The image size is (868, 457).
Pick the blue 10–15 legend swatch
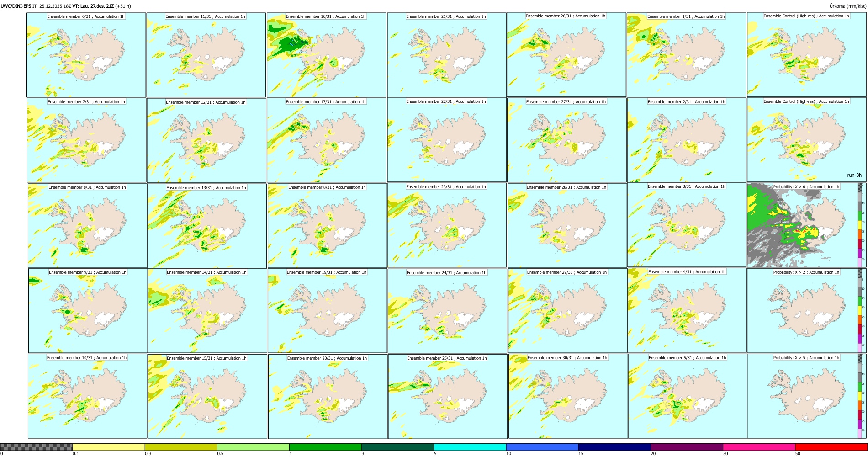click(542, 447)
